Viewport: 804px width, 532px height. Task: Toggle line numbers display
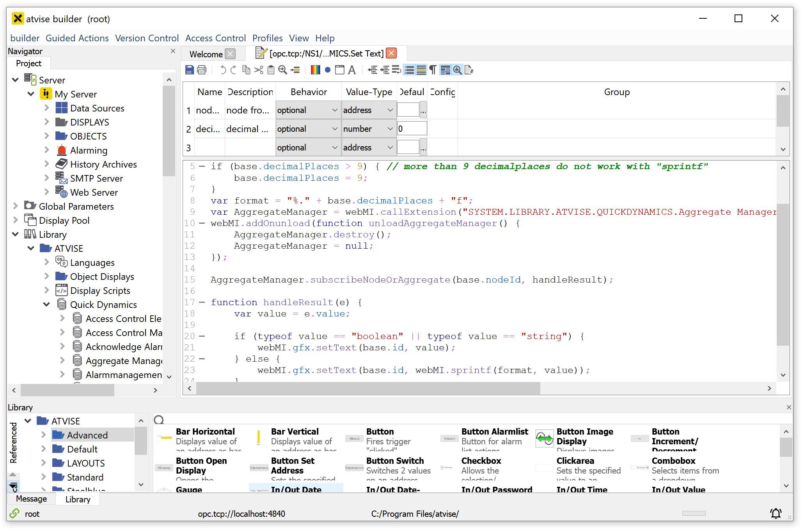click(x=409, y=70)
